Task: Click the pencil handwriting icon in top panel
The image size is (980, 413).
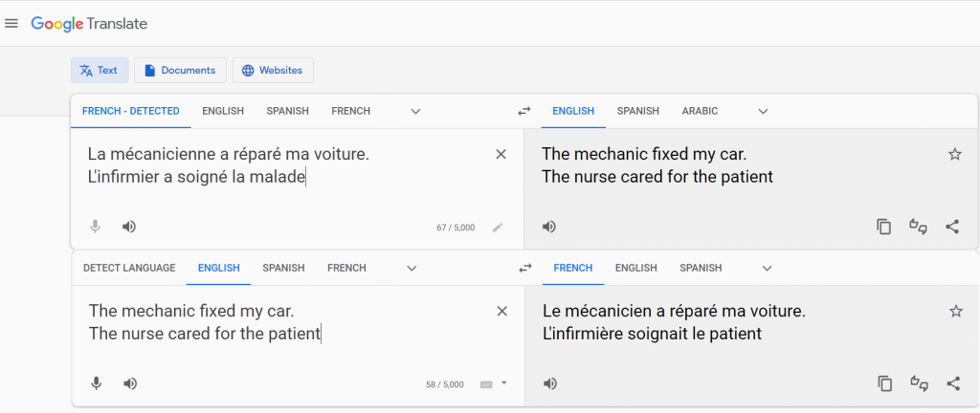Action: pos(497,228)
